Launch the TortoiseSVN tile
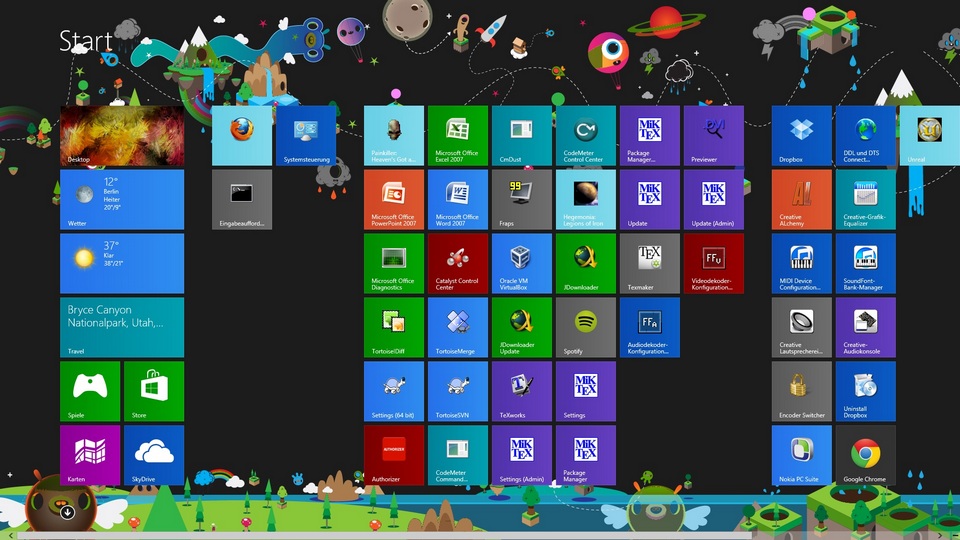Viewport: 960px width, 540px height. click(458, 391)
